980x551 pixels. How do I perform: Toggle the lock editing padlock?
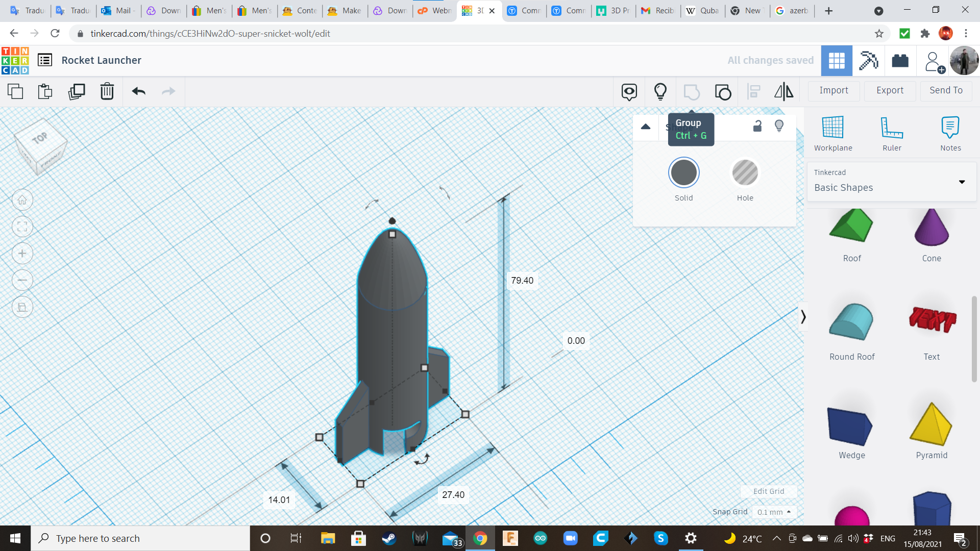pyautogui.click(x=757, y=126)
